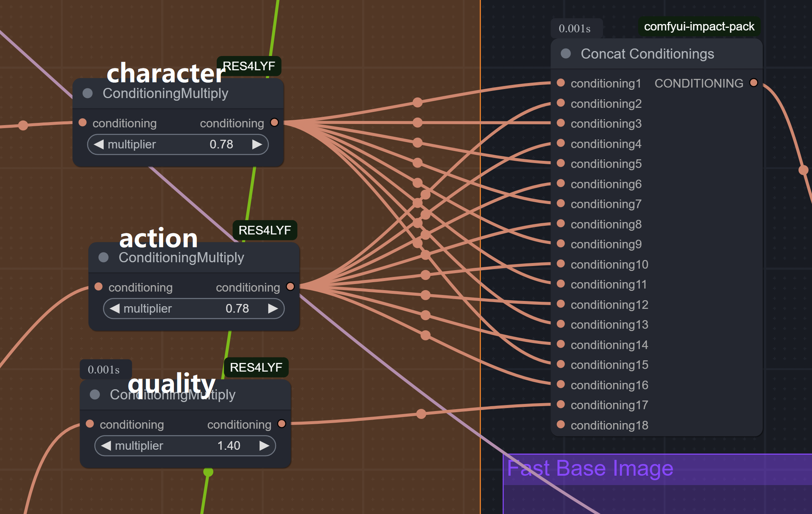812x514 pixels.
Task: Click the conditioning5 input socket
Action: pyautogui.click(x=561, y=163)
